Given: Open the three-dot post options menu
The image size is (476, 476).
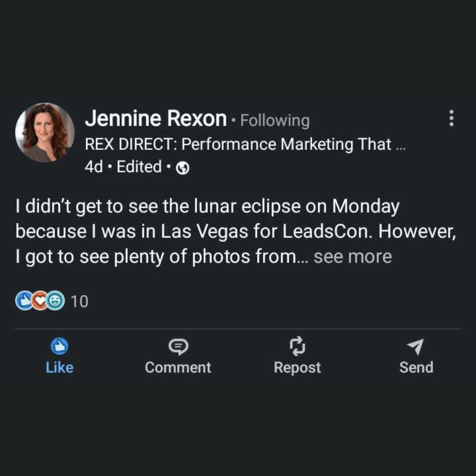Looking at the screenshot, I should coord(451,118).
